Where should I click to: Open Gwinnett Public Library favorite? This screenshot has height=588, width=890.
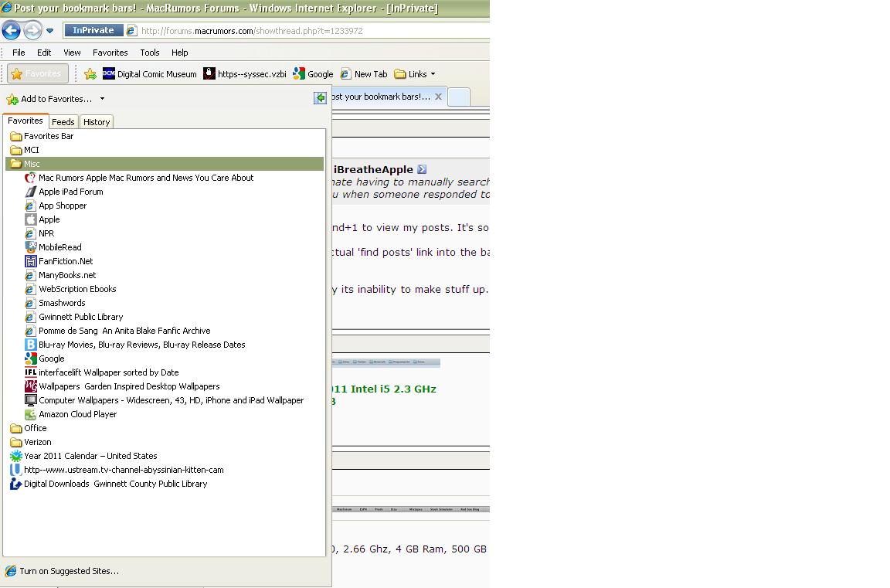tap(74, 317)
